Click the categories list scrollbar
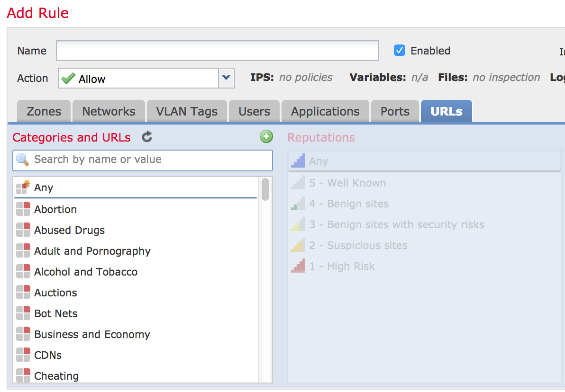Screen dimensions: 565x392 [265, 189]
